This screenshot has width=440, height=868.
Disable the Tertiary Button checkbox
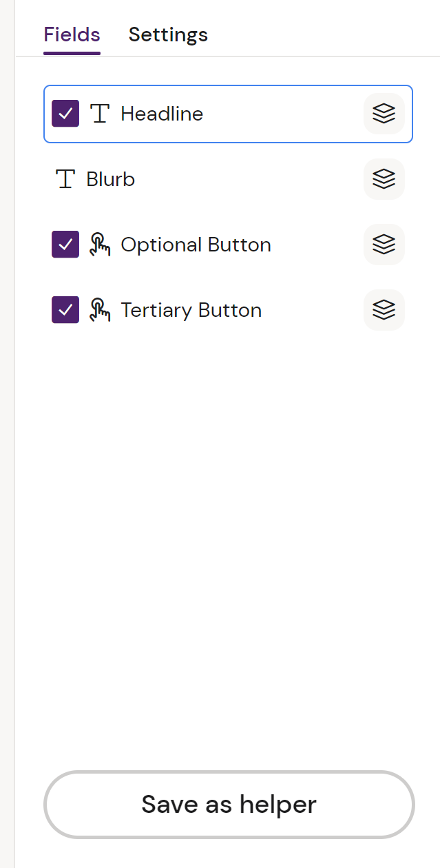(65, 310)
